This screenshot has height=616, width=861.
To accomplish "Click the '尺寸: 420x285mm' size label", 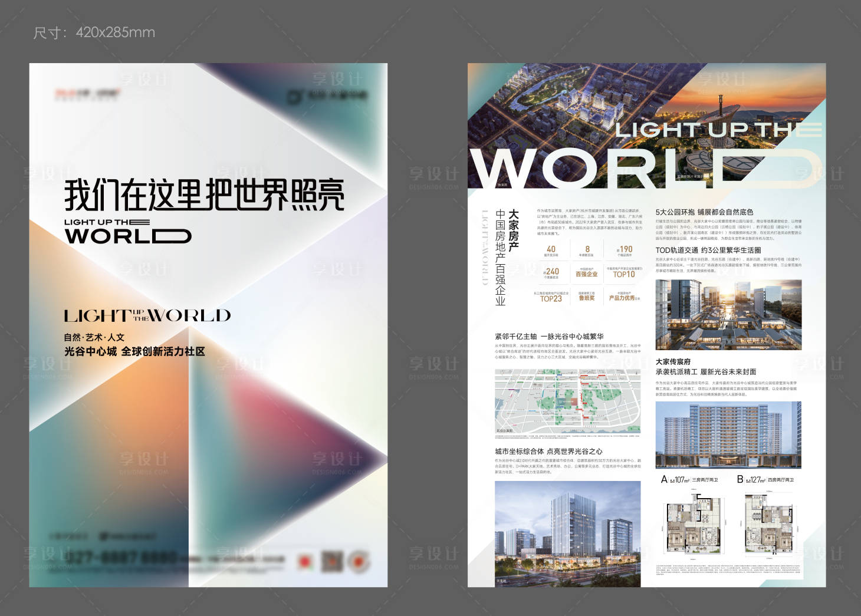I will 94,32.
